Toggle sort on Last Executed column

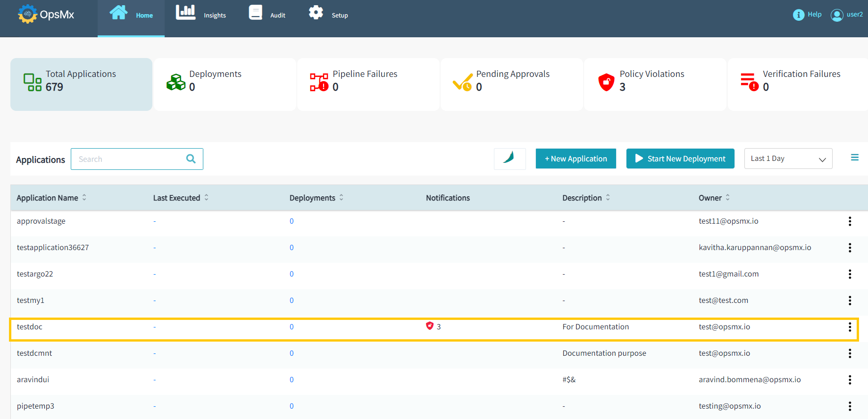click(206, 198)
